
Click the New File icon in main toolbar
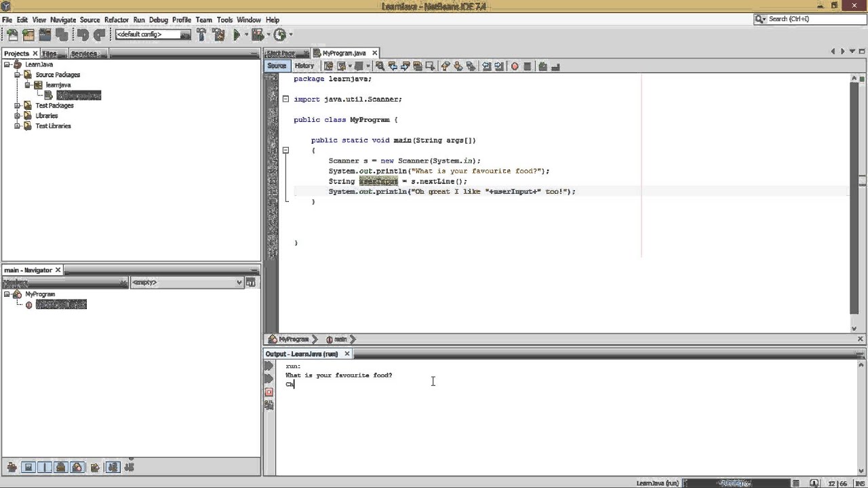pyautogui.click(x=12, y=35)
